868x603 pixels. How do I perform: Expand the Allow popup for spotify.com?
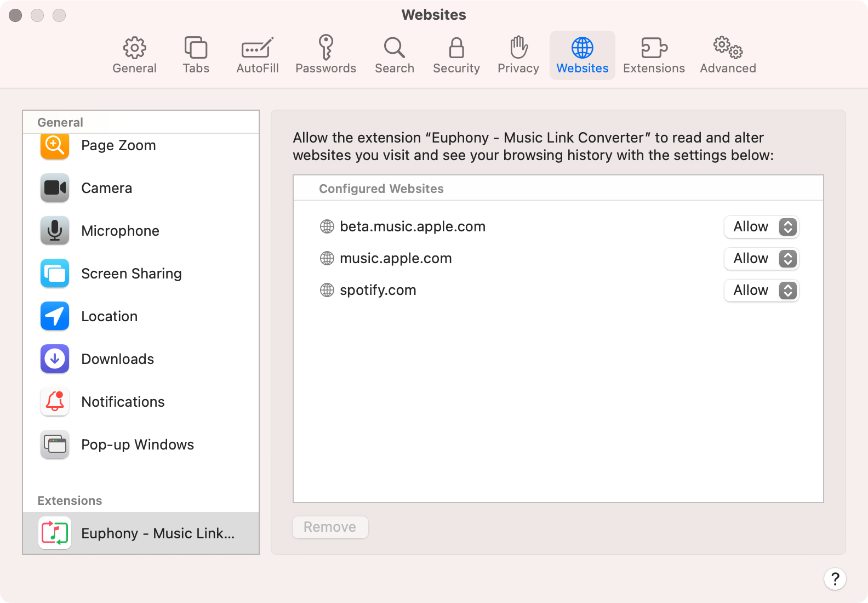[761, 291]
